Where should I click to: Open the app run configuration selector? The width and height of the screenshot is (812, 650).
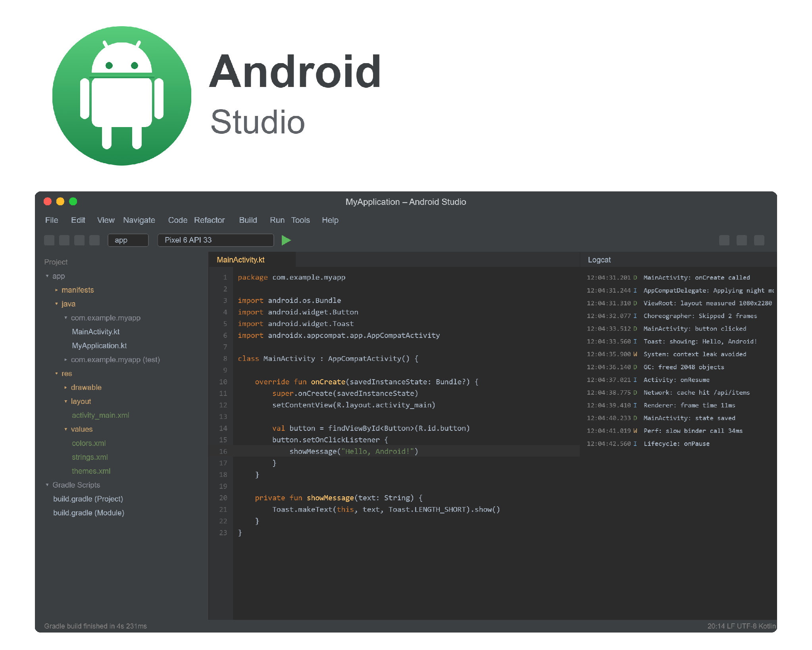[x=128, y=240]
